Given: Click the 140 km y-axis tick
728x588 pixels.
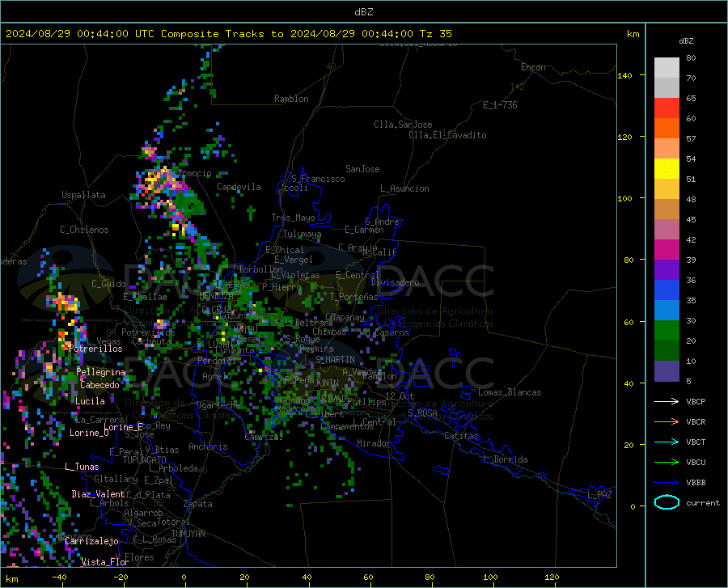Looking at the screenshot, I should pos(624,76).
